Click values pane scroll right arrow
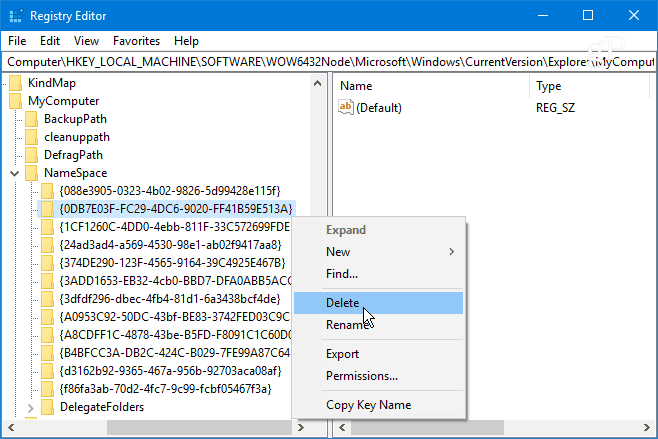 [x=647, y=428]
